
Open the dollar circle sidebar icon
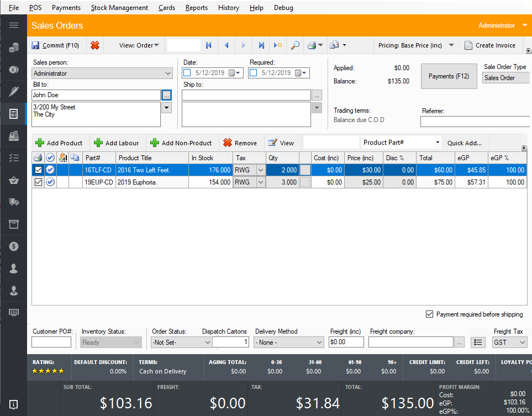tap(14, 246)
